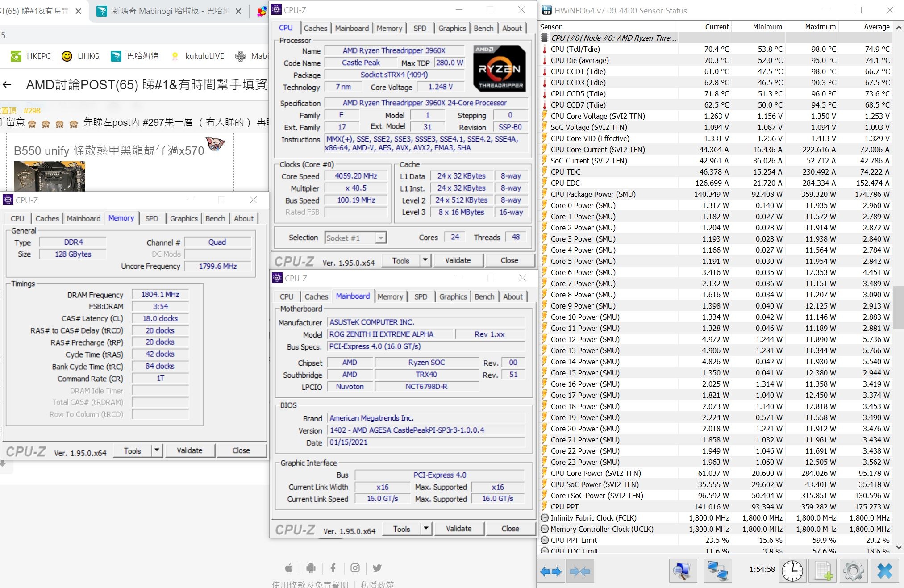Click HWiNFO blue X close sensors icon
Screen dimensions: 904x588
pyautogui.click(x=885, y=571)
